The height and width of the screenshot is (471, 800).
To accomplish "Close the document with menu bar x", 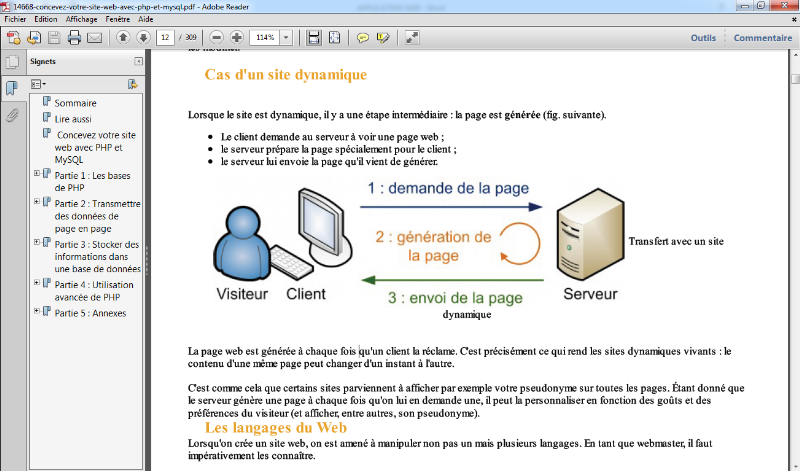I will coord(794,19).
